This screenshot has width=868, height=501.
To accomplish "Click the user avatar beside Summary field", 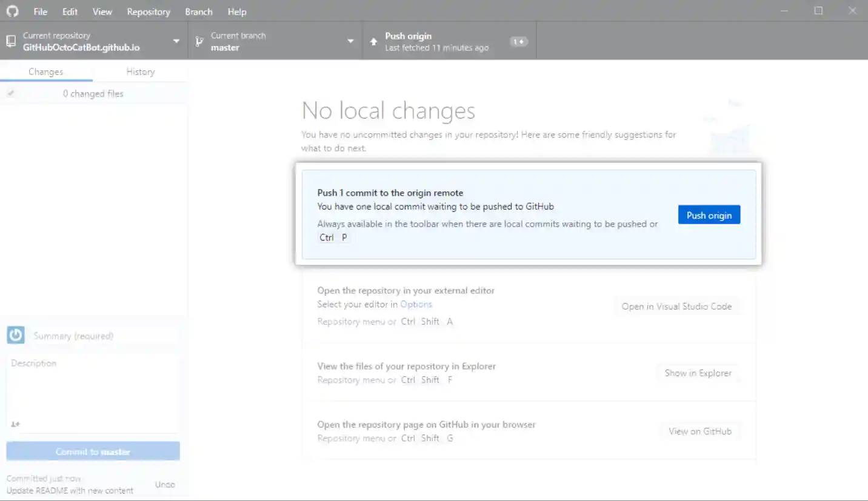I will click(x=16, y=335).
